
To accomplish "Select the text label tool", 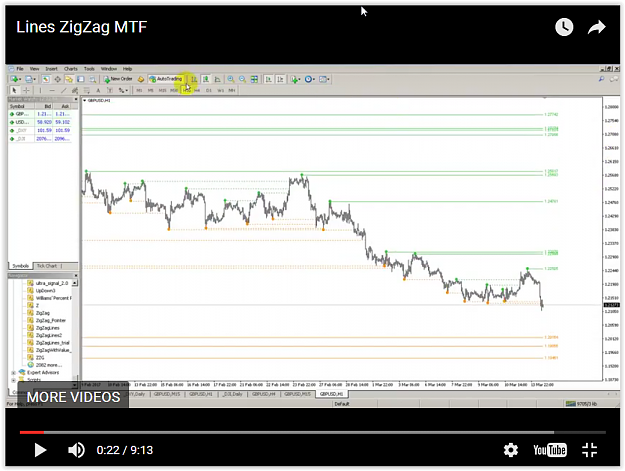I will (110, 90).
